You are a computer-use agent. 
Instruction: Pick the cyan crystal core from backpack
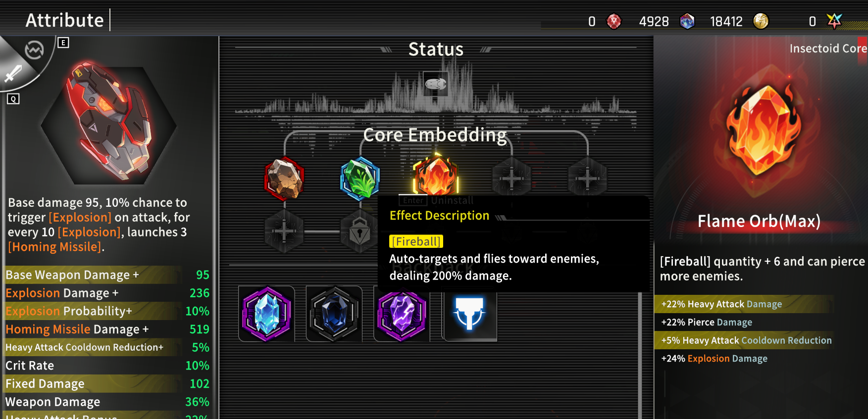(x=266, y=314)
